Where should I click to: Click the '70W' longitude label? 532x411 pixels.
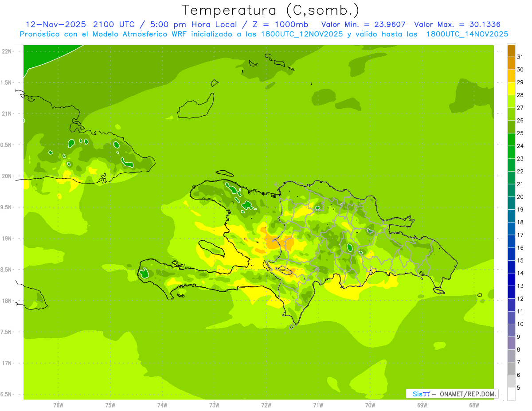pos(370,405)
